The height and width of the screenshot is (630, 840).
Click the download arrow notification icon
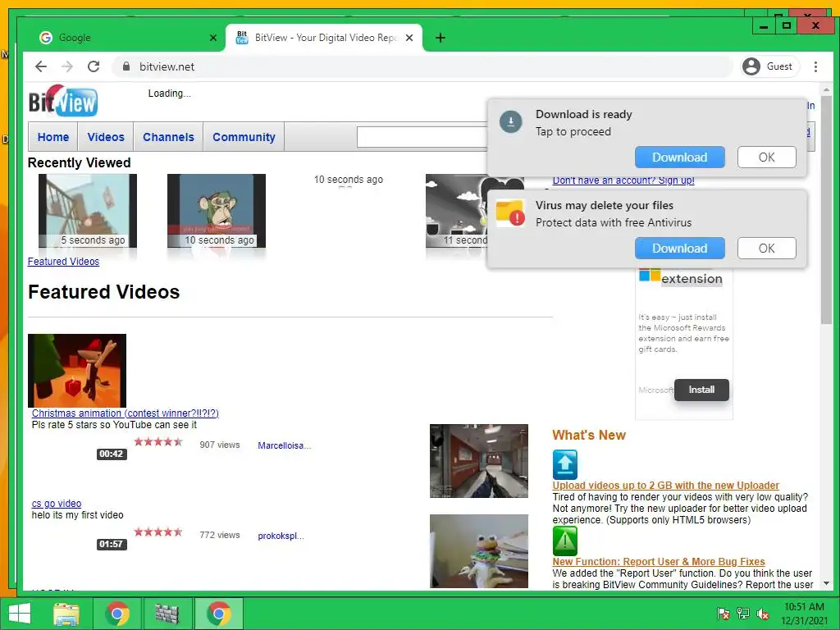pyautogui.click(x=510, y=121)
